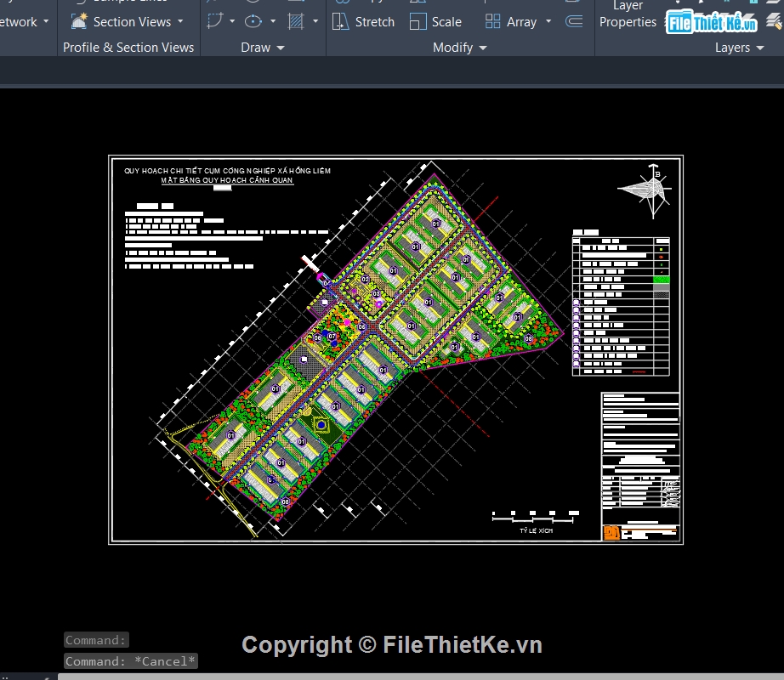784x680 pixels.
Task: Open the Array dropdown arrow
Action: 548,21
